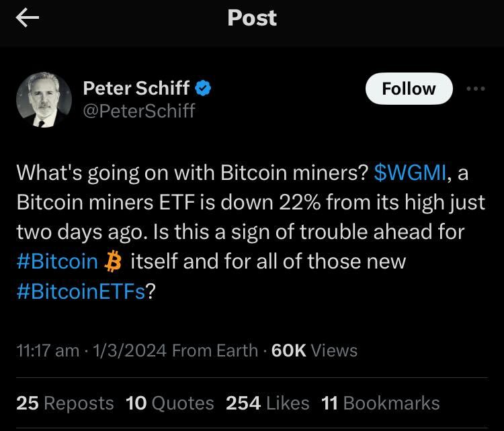The height and width of the screenshot is (431, 504).
Task: Open the three-dot more options menu
Action: [475, 89]
